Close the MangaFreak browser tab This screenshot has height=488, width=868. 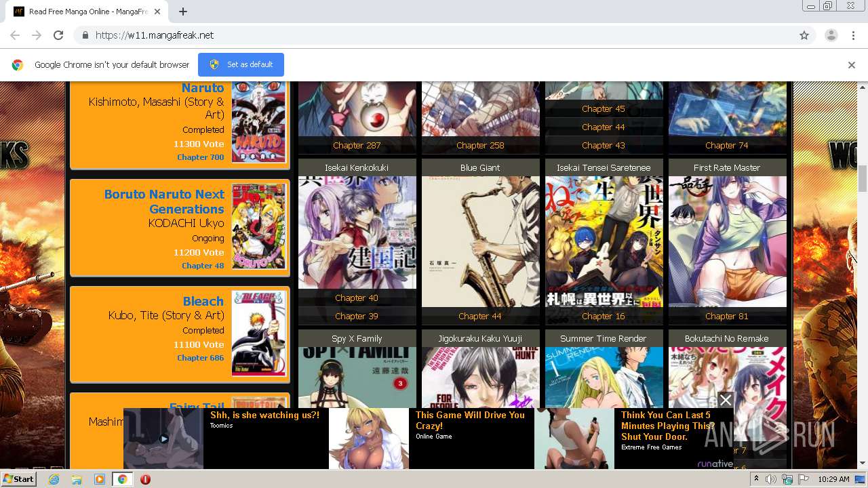[157, 12]
